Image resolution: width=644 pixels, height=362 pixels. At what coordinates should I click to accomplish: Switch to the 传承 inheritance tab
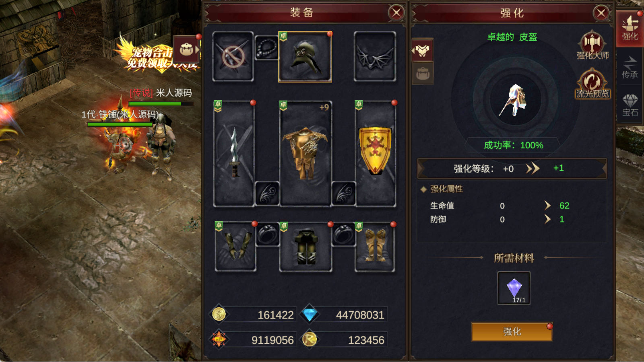[630, 67]
